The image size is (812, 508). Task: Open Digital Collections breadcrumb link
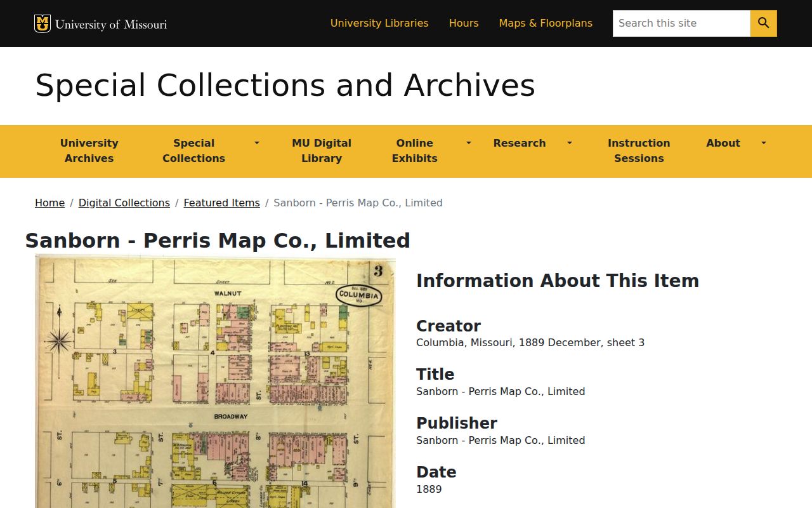click(124, 203)
